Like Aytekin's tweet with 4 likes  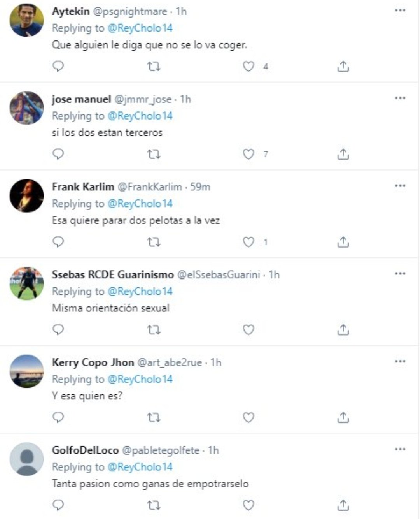248,67
